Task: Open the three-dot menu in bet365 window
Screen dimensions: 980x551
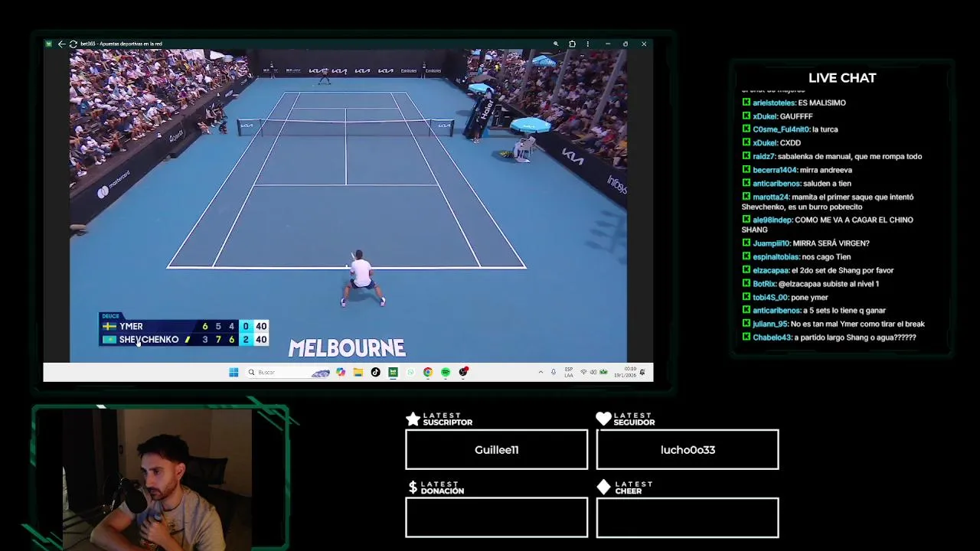Action: click(x=587, y=44)
